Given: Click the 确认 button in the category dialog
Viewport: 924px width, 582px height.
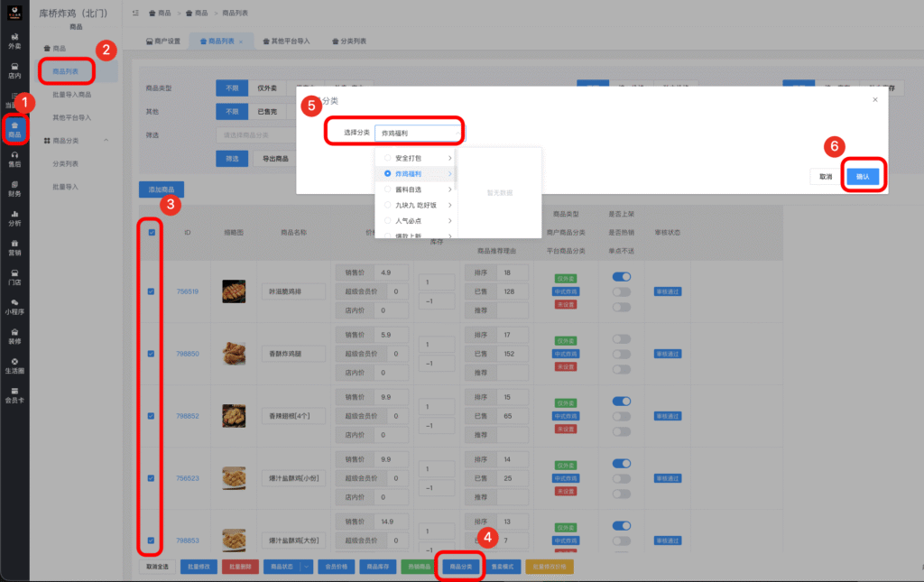Looking at the screenshot, I should [863, 178].
